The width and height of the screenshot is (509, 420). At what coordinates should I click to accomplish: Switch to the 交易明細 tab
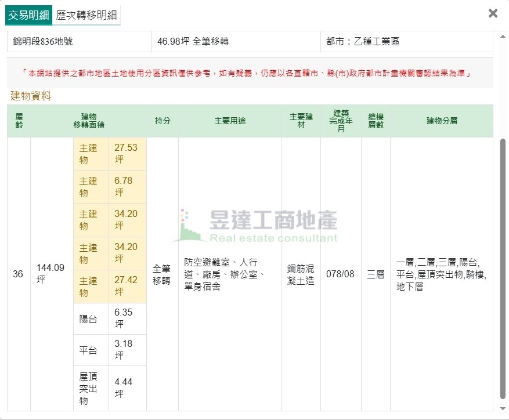(x=28, y=15)
